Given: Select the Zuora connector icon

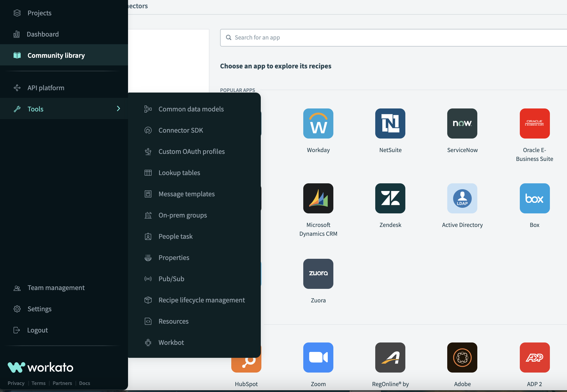Looking at the screenshot, I should [318, 274].
